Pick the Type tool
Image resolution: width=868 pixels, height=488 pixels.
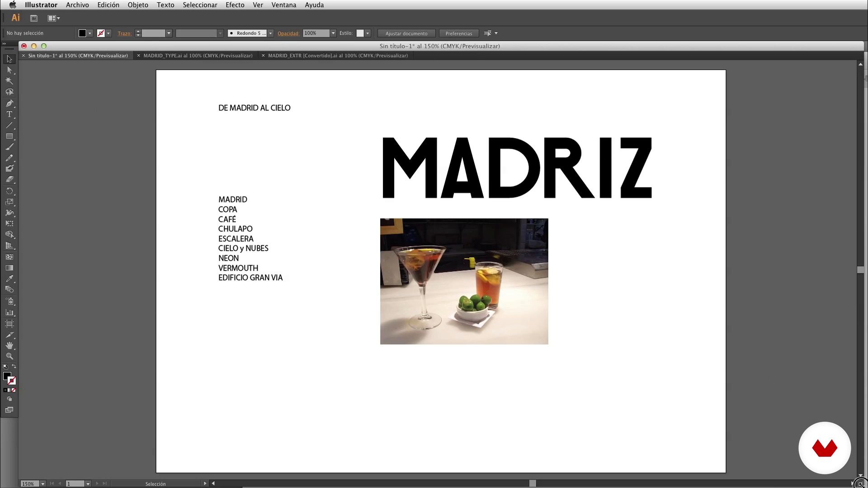pyautogui.click(x=9, y=114)
